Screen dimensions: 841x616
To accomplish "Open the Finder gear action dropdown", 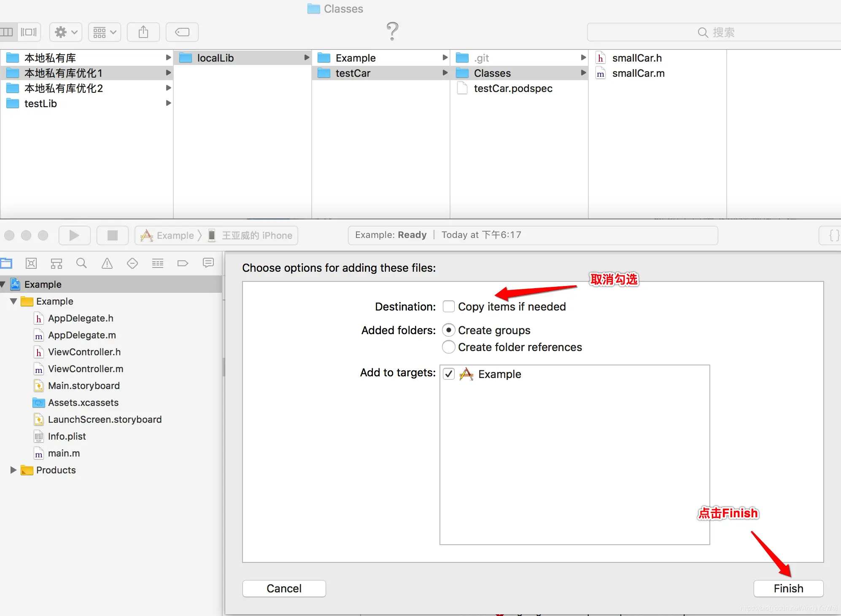I will click(66, 32).
